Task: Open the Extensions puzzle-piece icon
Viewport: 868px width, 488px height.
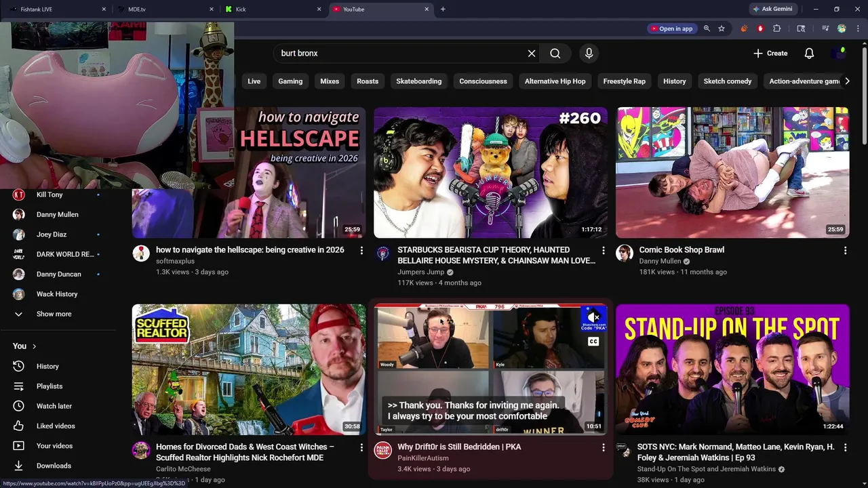Action: pyautogui.click(x=777, y=28)
